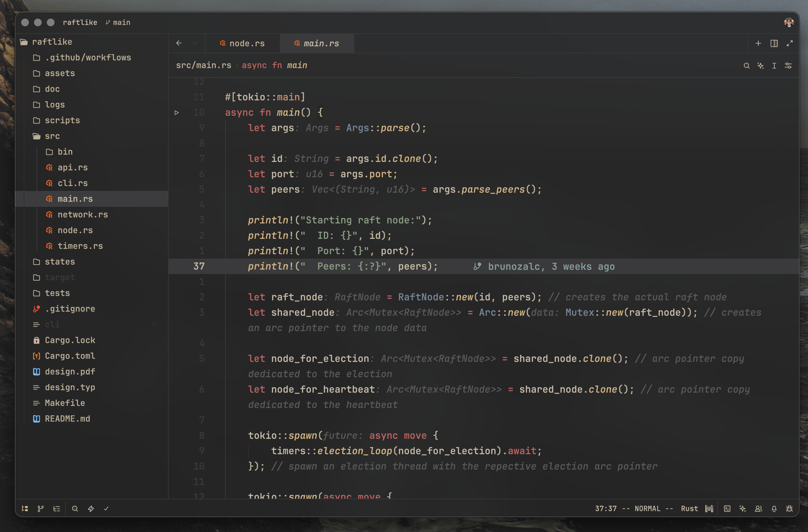The width and height of the screenshot is (808, 532).
Task: Click the main branch in title bar
Action: pyautogui.click(x=118, y=22)
